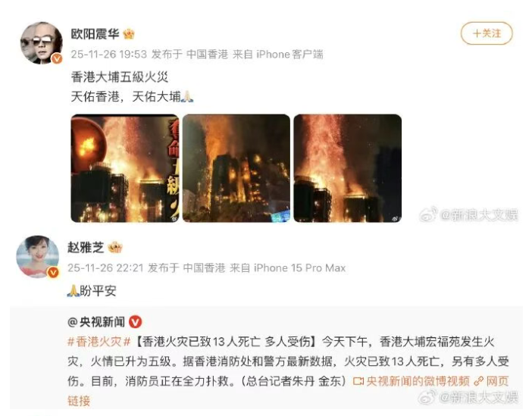Viewport: 532px width, 416px height.
Task: Click the verified V badge on 欧阳震华's avatar
Action: (57, 58)
